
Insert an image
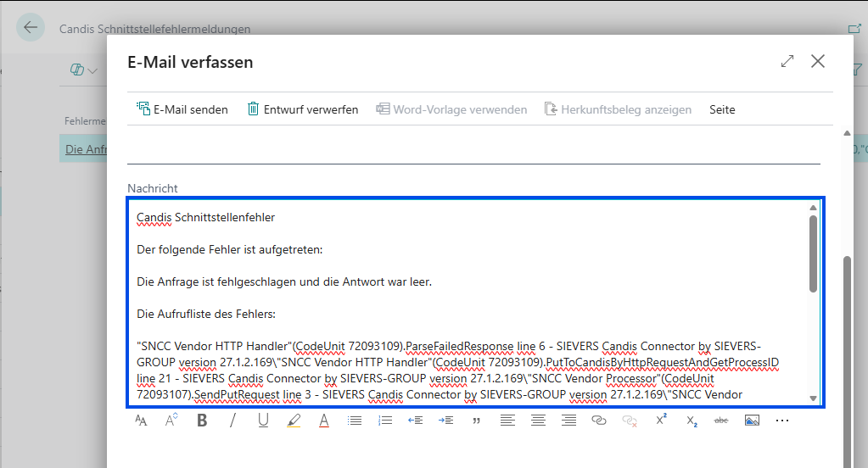752,421
